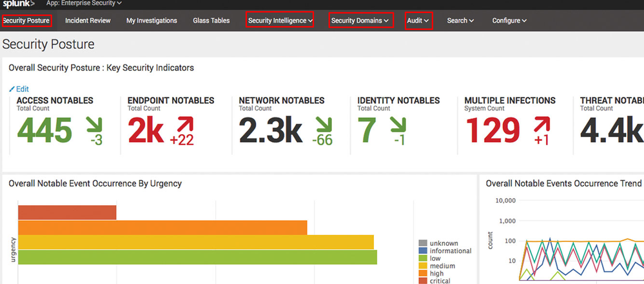Click the critical legend color swatch

point(423,281)
